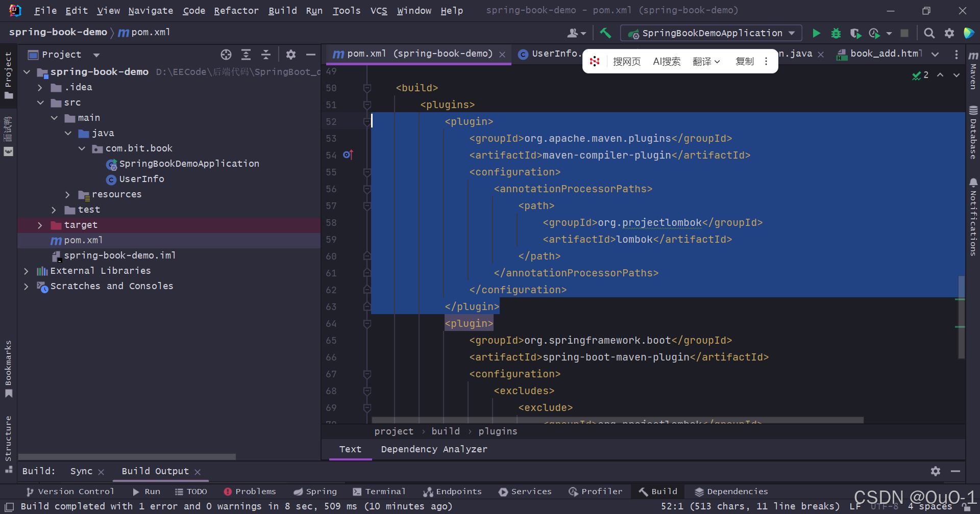
Task: Click the gutter override marker on line 54
Action: coord(348,155)
